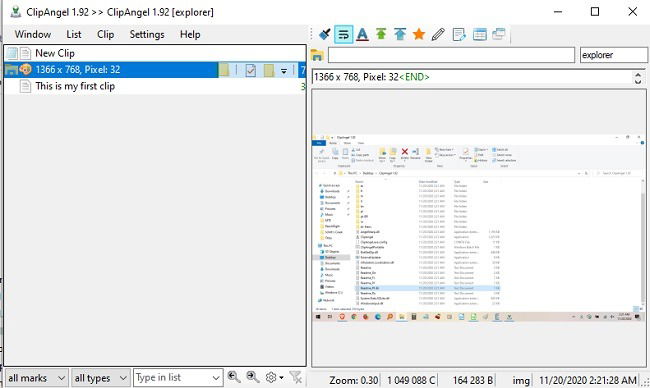Click the clear filter funnel icon
650x388 pixels.
click(296, 377)
